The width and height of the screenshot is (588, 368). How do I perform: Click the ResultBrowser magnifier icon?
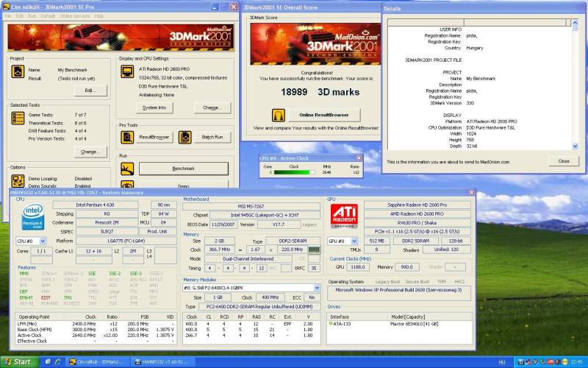[127, 137]
